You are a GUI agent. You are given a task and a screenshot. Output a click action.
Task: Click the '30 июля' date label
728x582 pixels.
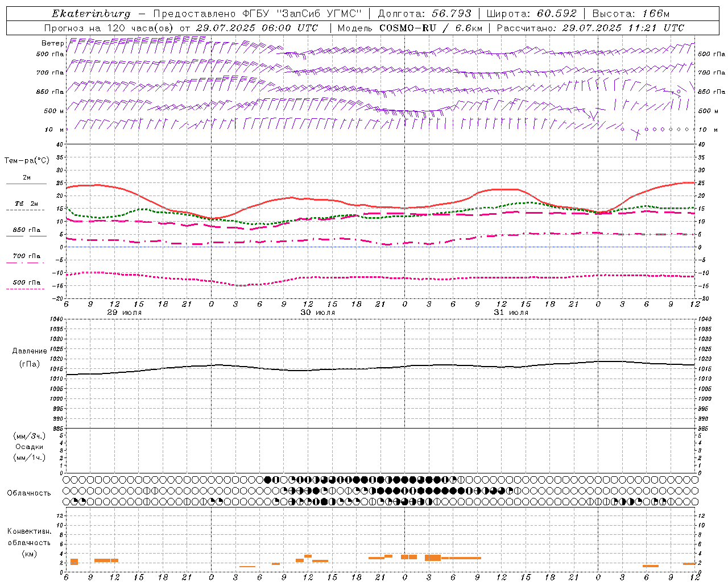click(x=317, y=313)
